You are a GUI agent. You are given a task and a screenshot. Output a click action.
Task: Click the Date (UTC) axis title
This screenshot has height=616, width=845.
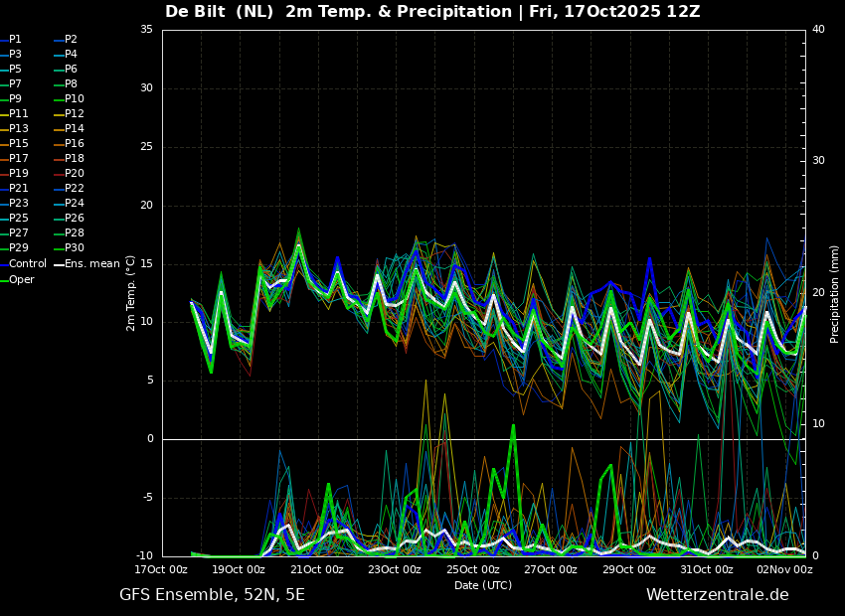click(483, 585)
